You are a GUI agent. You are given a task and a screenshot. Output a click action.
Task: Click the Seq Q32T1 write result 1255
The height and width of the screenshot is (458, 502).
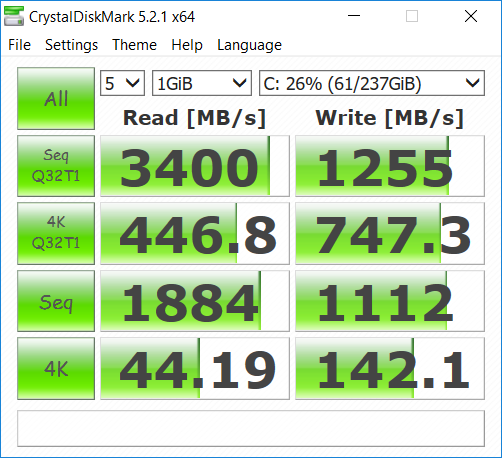[390, 166]
